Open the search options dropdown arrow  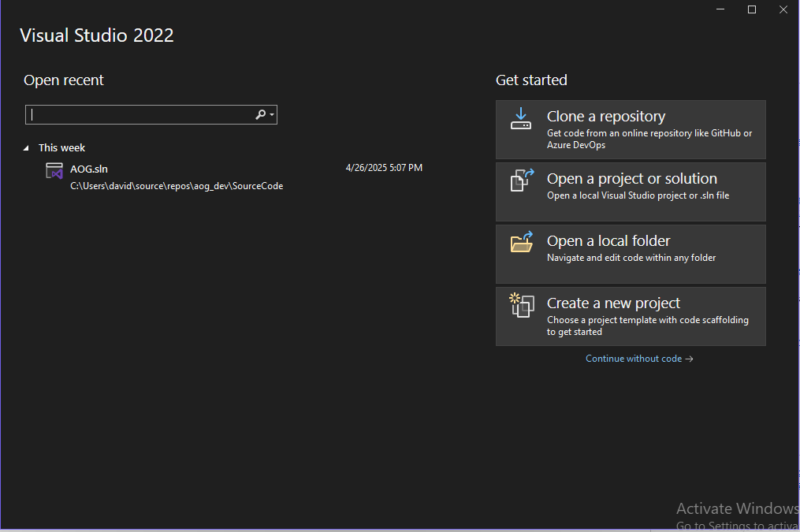click(272, 115)
